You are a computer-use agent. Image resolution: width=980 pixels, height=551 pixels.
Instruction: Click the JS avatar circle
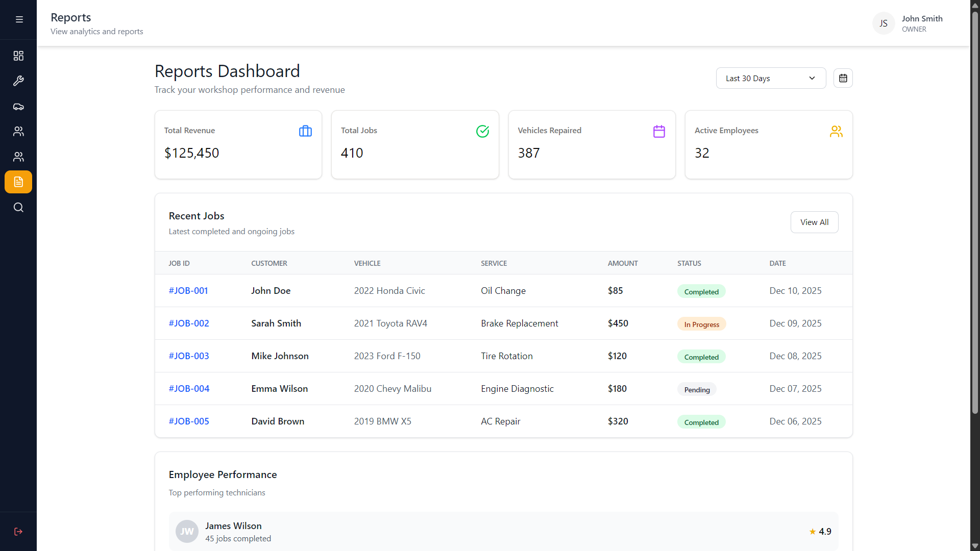tap(883, 23)
